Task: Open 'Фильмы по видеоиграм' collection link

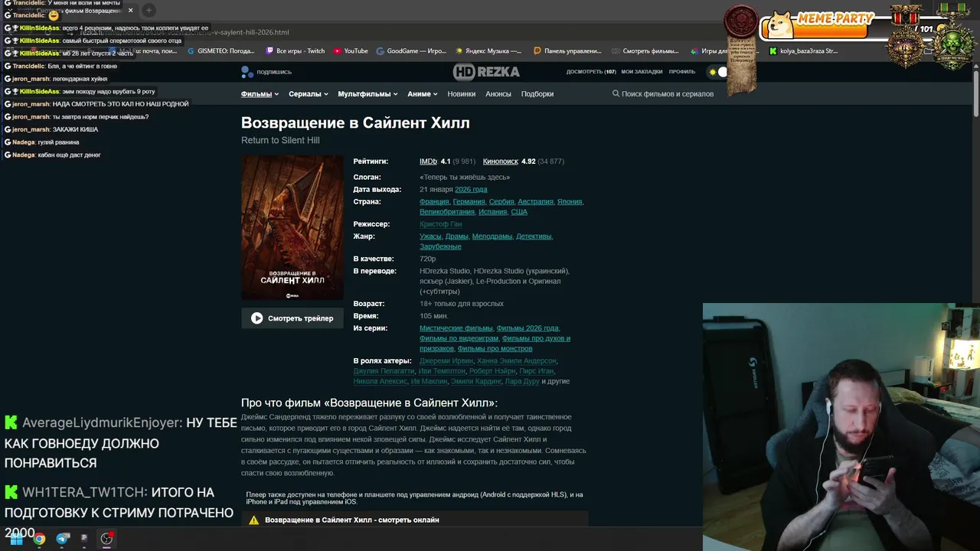Action: (x=459, y=338)
